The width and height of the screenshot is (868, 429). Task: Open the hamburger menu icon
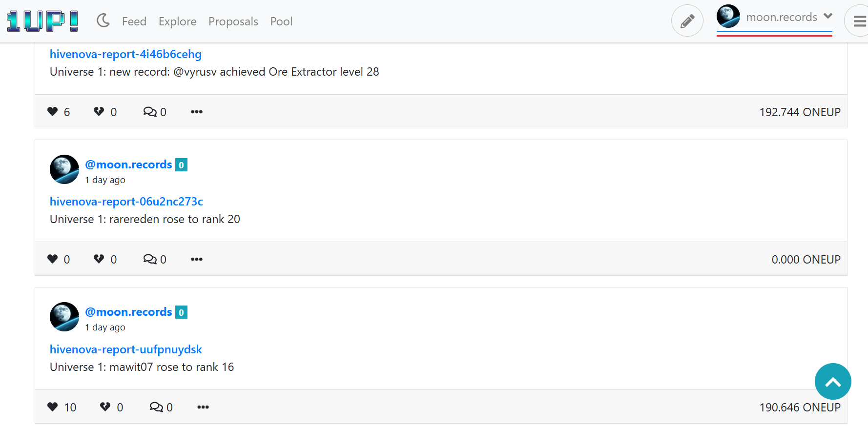(859, 21)
